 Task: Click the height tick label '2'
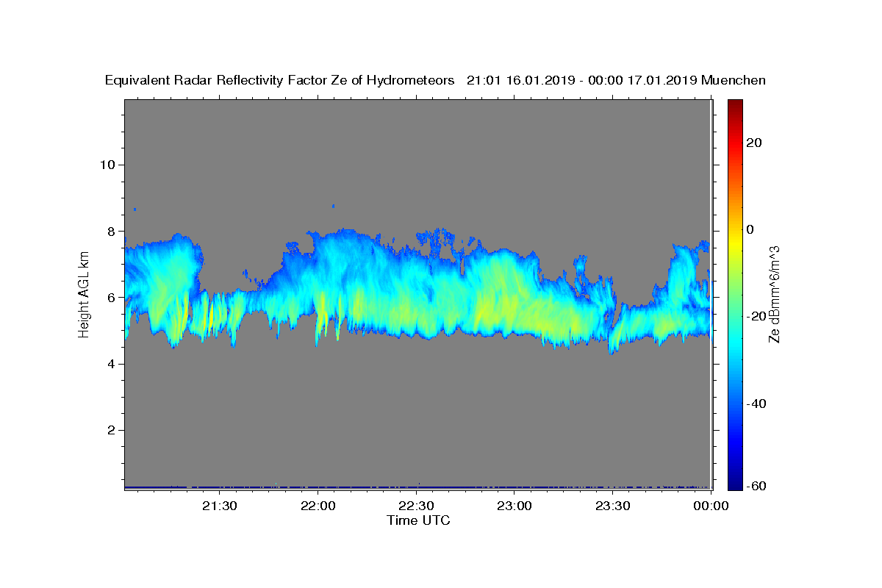(x=110, y=430)
